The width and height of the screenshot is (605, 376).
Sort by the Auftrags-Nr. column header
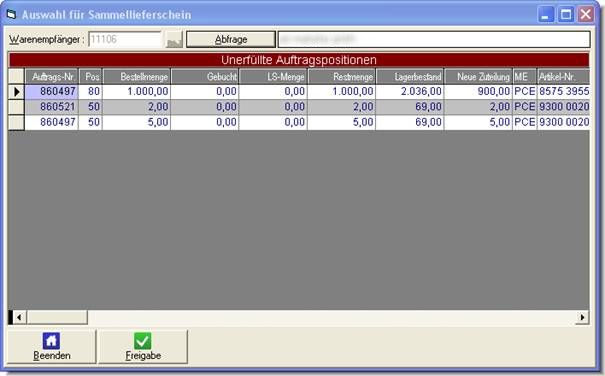[52, 76]
